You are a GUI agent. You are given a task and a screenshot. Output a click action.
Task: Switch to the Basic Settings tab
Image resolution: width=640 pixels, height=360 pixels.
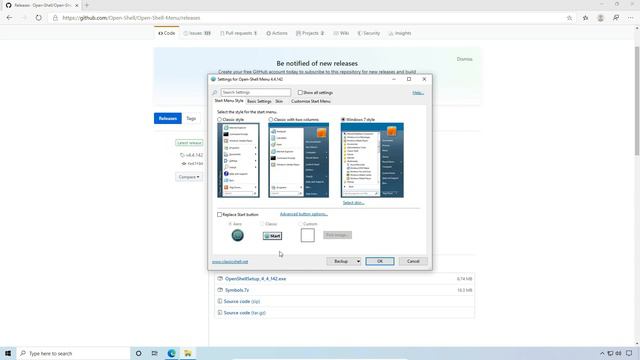[259, 101]
